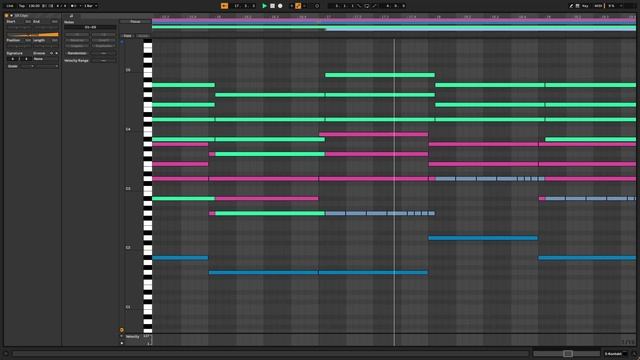640x360 pixels.
Task: Toggle the clip Scale button
Action: (13, 66)
